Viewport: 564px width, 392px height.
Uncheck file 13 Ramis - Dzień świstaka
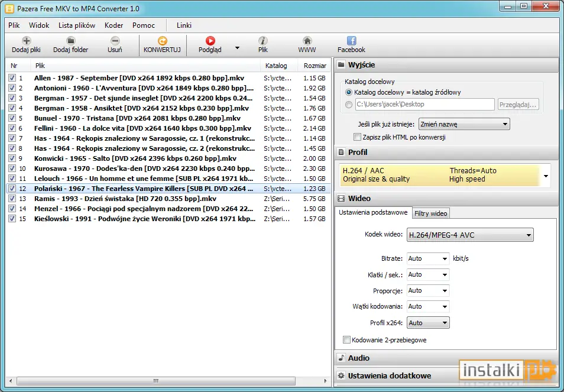(x=12, y=199)
